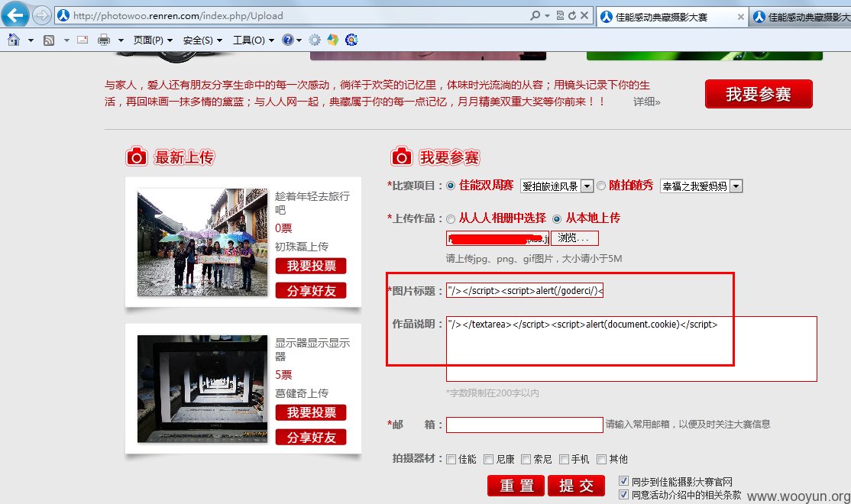
Task: Click the red 重置 reset button
Action: (516, 486)
